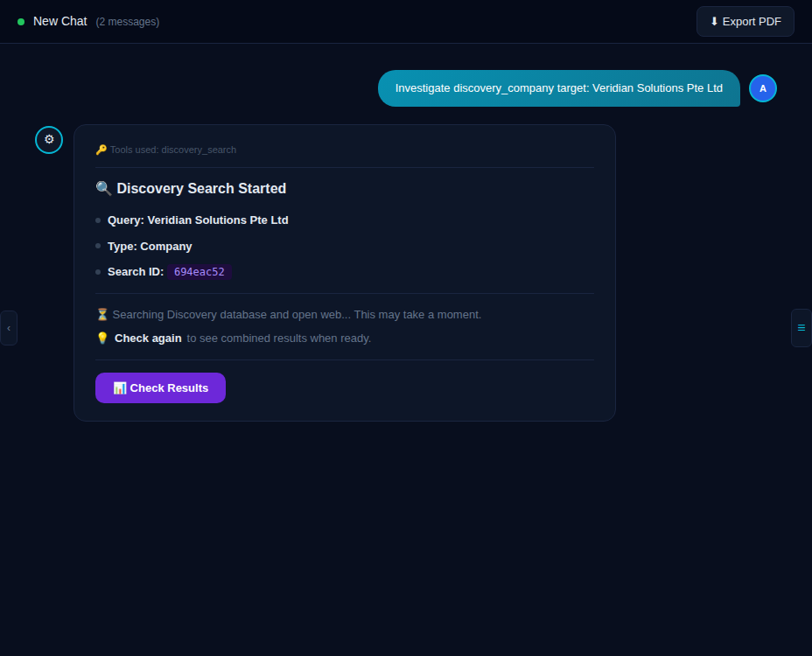Click the bold "Check again" text
812x656 pixels.
148,338
